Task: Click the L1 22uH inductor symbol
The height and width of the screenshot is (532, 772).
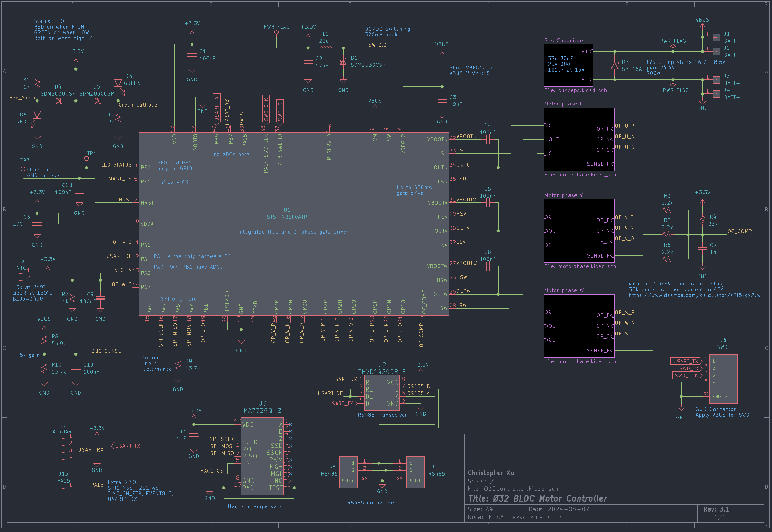Action: coord(326,47)
